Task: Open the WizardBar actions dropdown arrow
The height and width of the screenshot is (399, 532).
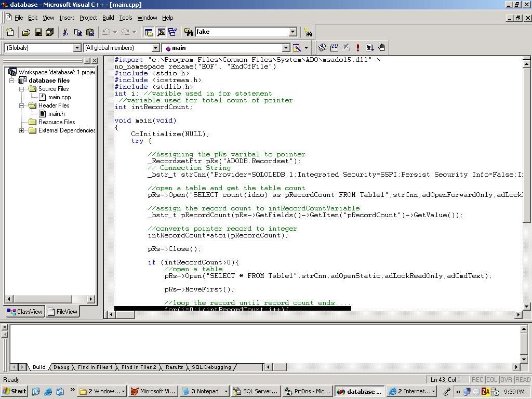Action: click(306, 48)
